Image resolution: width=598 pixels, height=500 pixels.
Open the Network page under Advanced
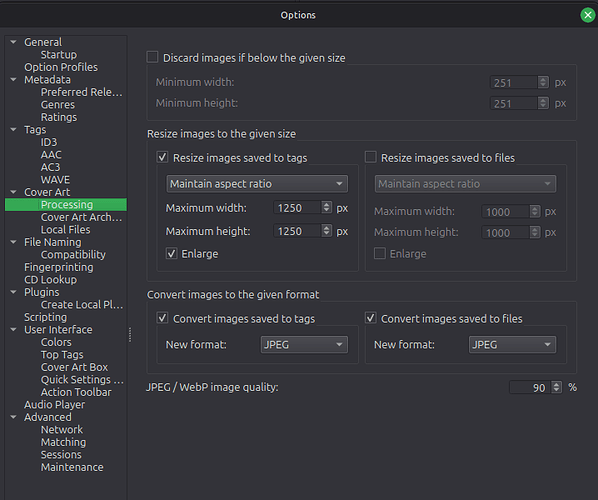[62, 429]
